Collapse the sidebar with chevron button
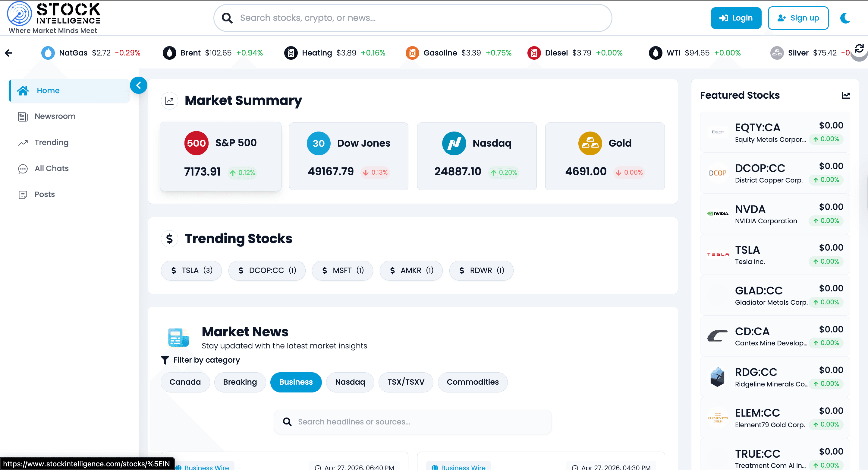The height and width of the screenshot is (470, 868). (139, 85)
